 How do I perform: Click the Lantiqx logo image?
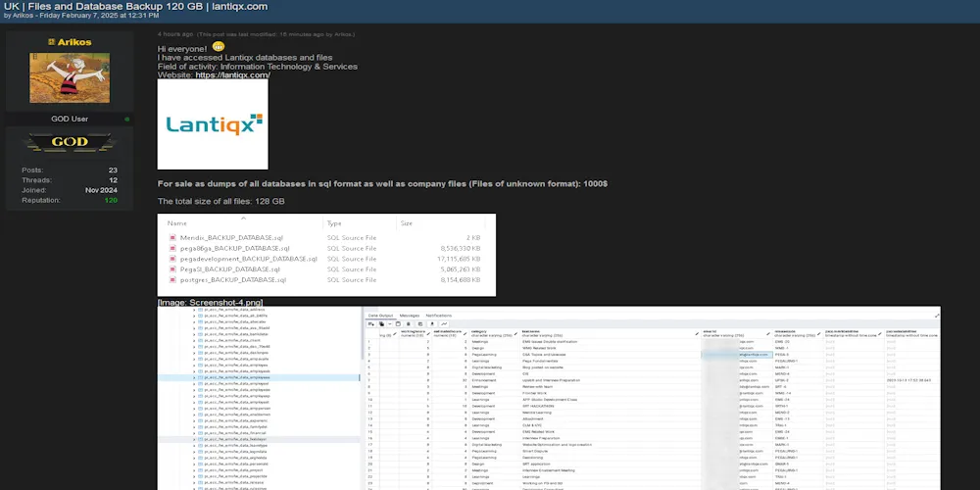point(213,124)
